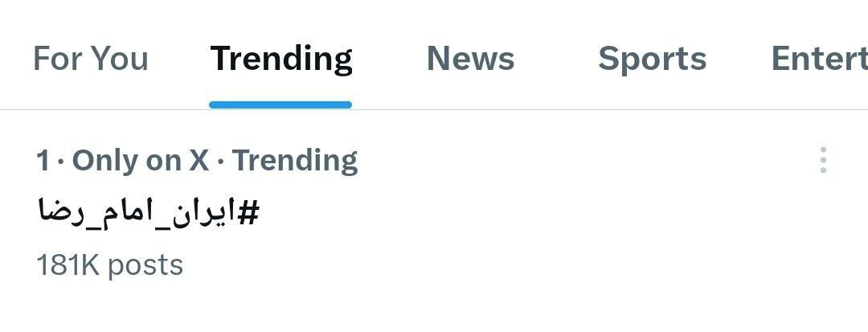Screen dimensions: 868x332
Task: Click the rank number 1 of the top trend
Action: click(42, 161)
